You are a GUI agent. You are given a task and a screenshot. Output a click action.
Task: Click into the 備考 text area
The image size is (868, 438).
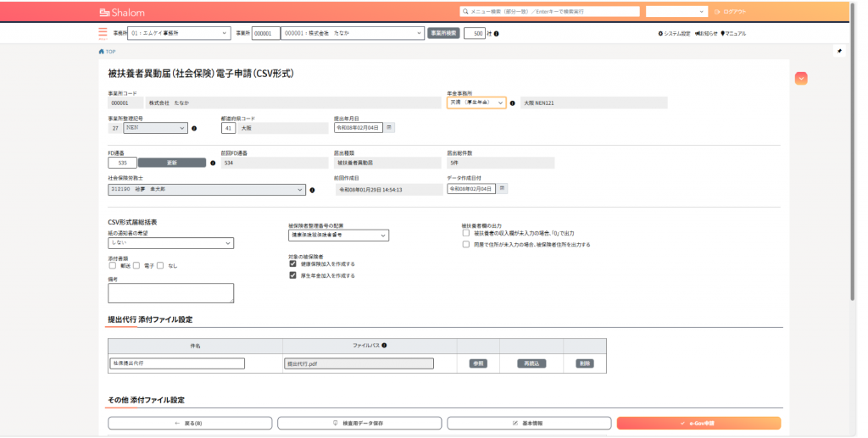point(170,292)
